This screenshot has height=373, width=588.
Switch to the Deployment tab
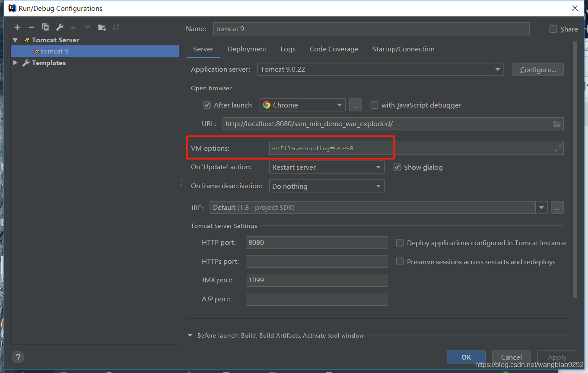pyautogui.click(x=247, y=49)
